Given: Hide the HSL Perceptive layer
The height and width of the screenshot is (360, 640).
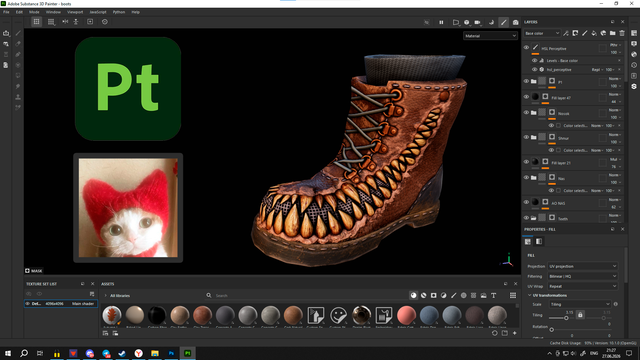Looking at the screenshot, I should (x=527, y=48).
